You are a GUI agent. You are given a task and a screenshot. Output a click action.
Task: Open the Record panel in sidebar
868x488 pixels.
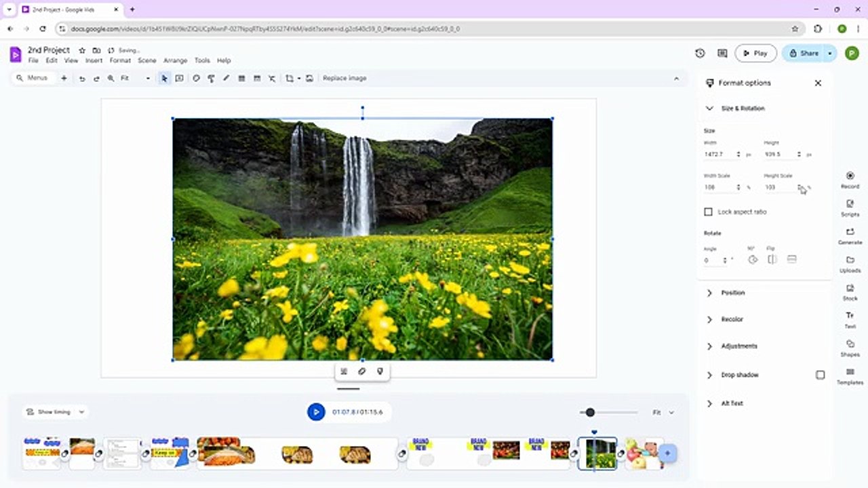tap(850, 180)
